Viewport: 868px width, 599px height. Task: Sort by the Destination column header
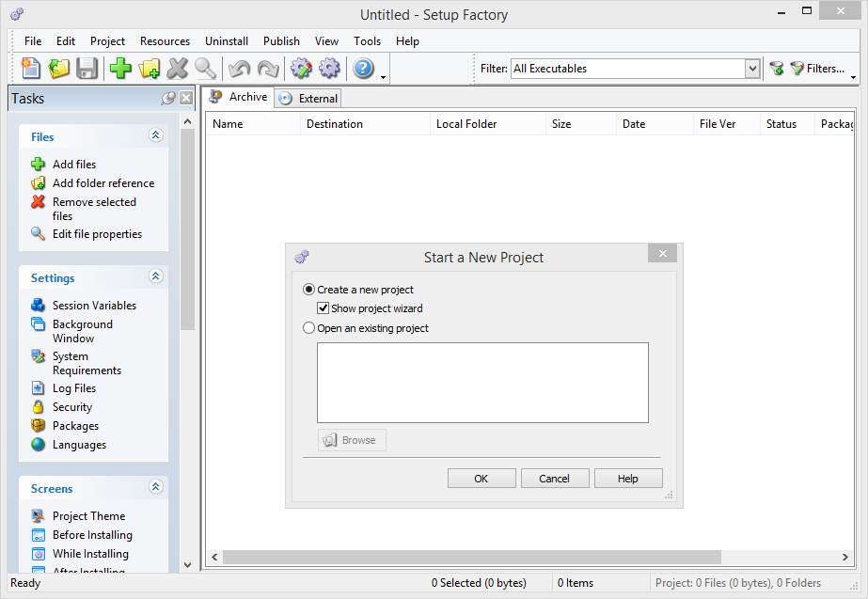tap(365, 124)
